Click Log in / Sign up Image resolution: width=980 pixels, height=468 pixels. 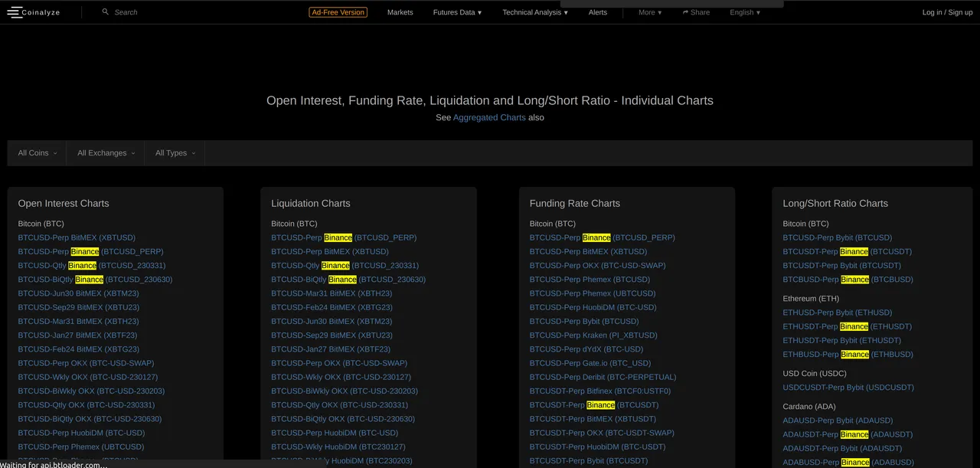pyautogui.click(x=948, y=12)
